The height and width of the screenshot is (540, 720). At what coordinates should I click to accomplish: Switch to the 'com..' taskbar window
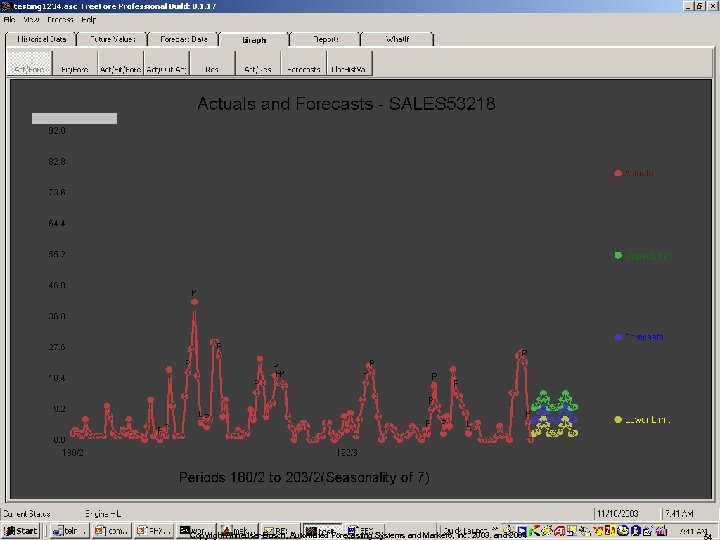click(112, 531)
